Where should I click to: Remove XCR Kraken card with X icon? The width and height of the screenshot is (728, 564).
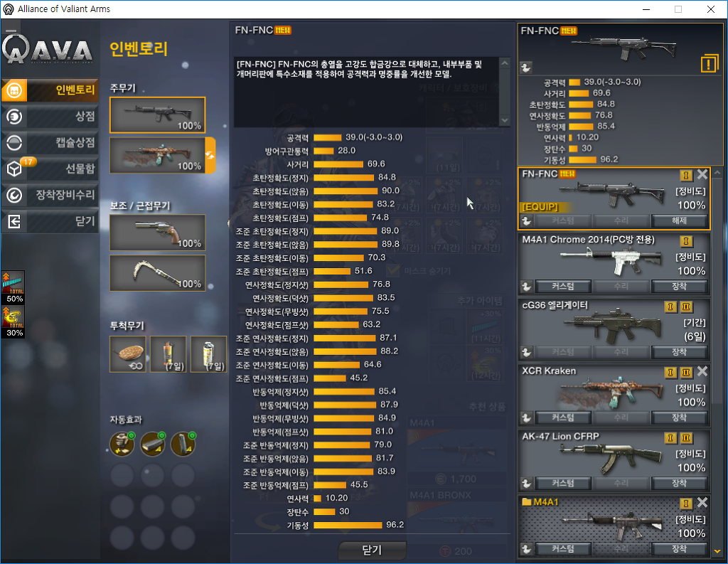tap(702, 372)
